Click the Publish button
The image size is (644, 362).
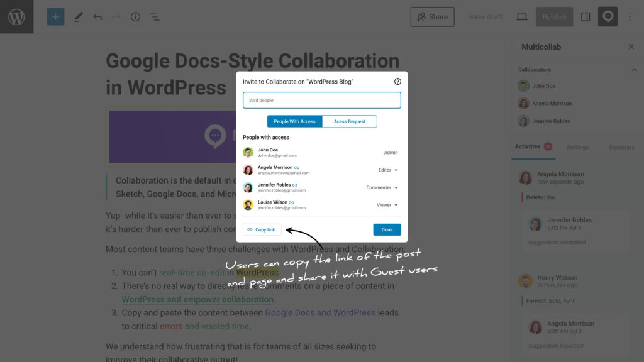(554, 17)
